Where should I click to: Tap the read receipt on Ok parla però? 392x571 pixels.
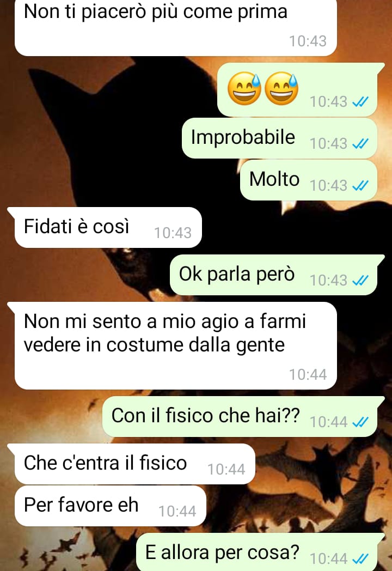(x=361, y=281)
